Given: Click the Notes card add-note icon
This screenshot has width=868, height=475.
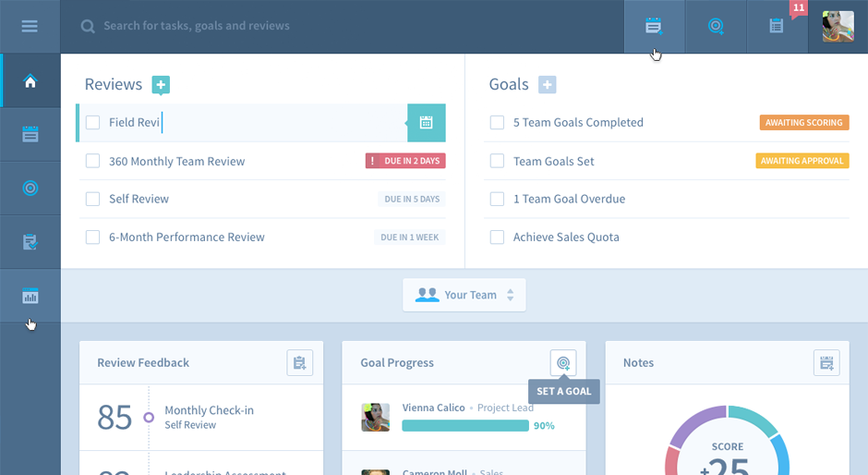Looking at the screenshot, I should (826, 363).
